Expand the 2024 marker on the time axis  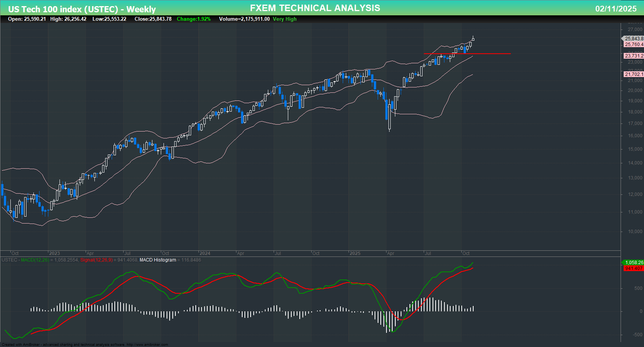[206, 253]
